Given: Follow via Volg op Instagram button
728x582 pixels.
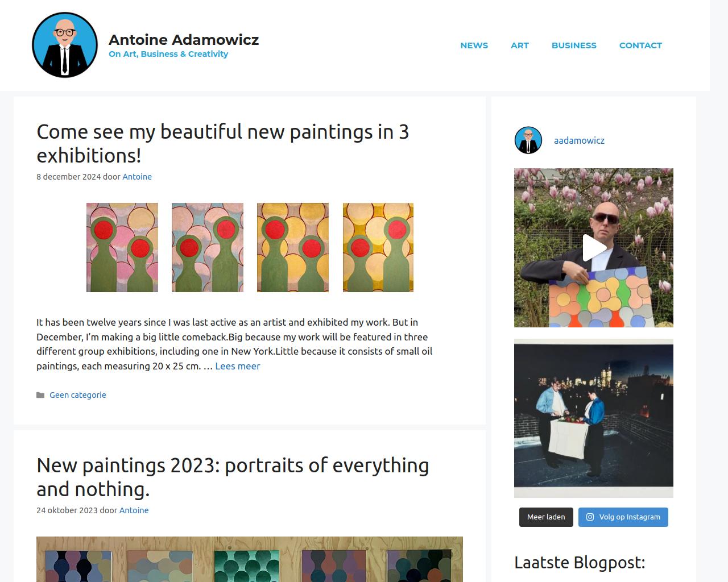Looking at the screenshot, I should pyautogui.click(x=623, y=517).
